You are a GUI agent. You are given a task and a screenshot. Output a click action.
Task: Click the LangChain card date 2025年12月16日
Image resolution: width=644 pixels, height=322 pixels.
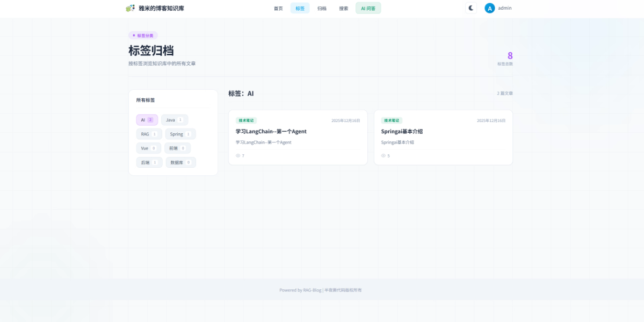coord(346,120)
